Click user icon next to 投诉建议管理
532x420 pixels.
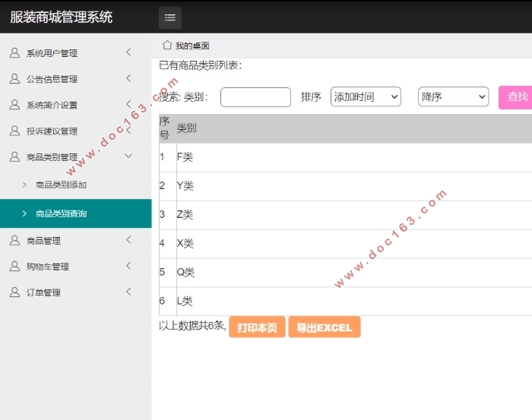coord(14,131)
